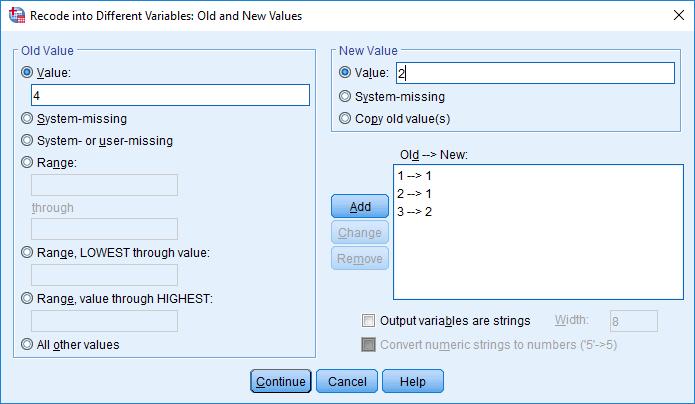The image size is (695, 404).
Task: Open Help for this dialog
Action: tap(413, 381)
